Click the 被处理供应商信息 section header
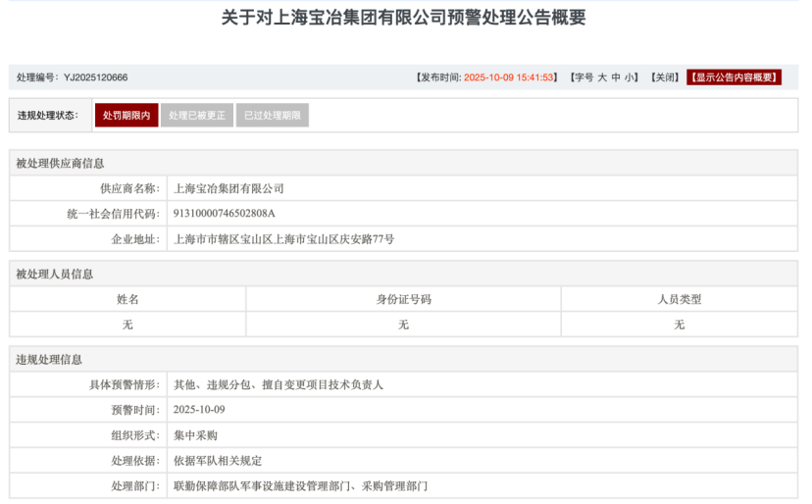812x504 pixels. pyautogui.click(x=60, y=163)
